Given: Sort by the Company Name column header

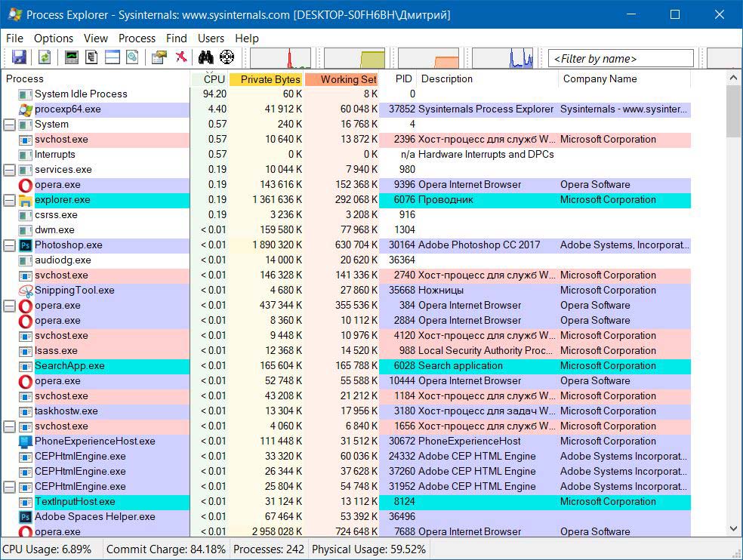Looking at the screenshot, I should click(624, 79).
